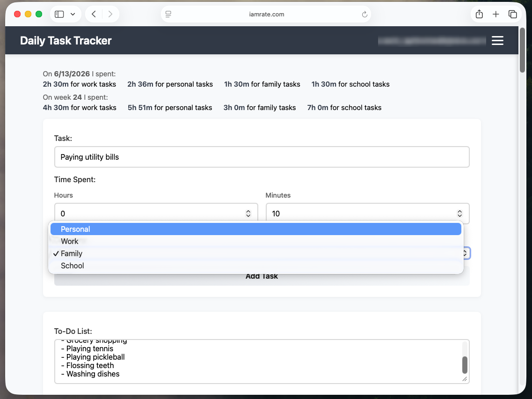The width and height of the screenshot is (532, 399).
Task: Reload the iamrate.com page
Action: coord(364,14)
